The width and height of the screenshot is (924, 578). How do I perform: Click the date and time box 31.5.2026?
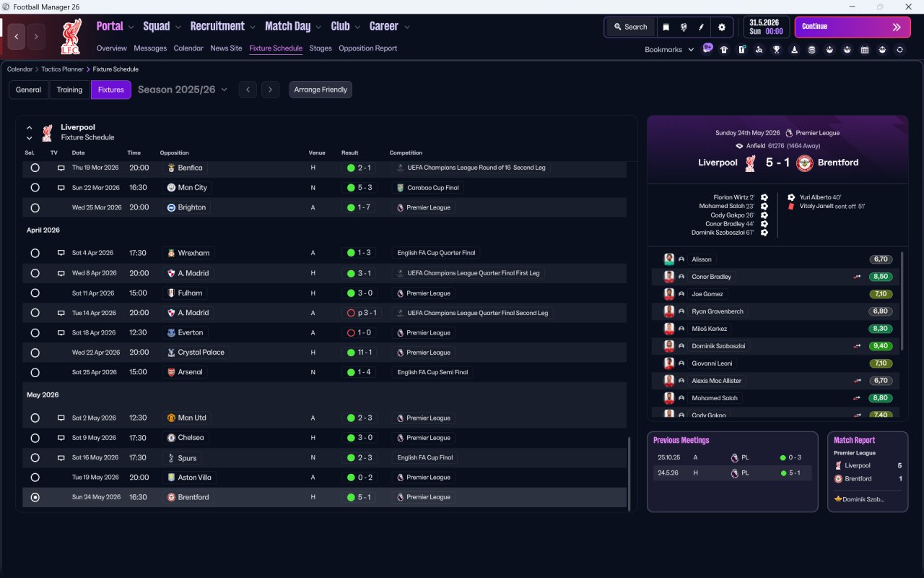coord(766,27)
